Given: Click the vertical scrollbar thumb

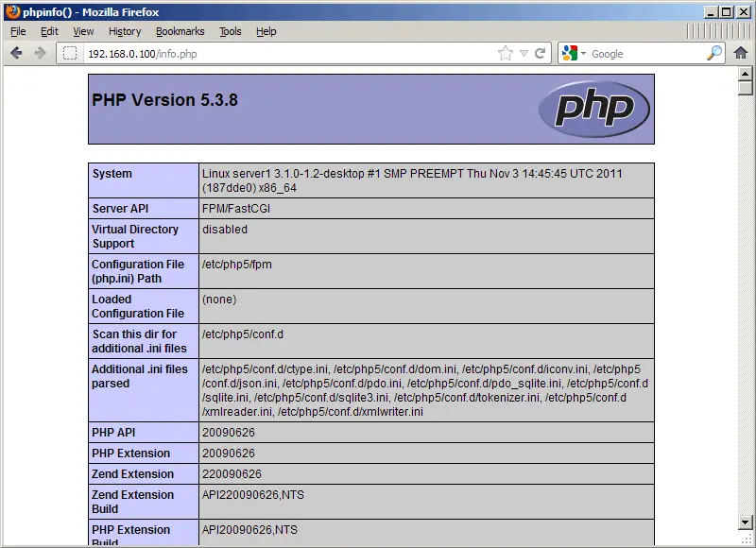Looking at the screenshot, I should pos(745,88).
